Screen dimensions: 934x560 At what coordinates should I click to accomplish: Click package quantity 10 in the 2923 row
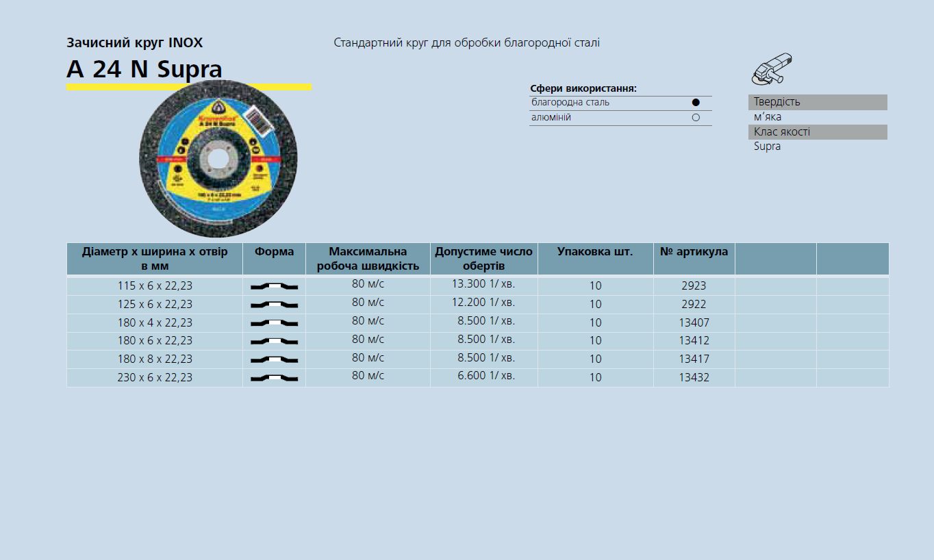click(596, 286)
